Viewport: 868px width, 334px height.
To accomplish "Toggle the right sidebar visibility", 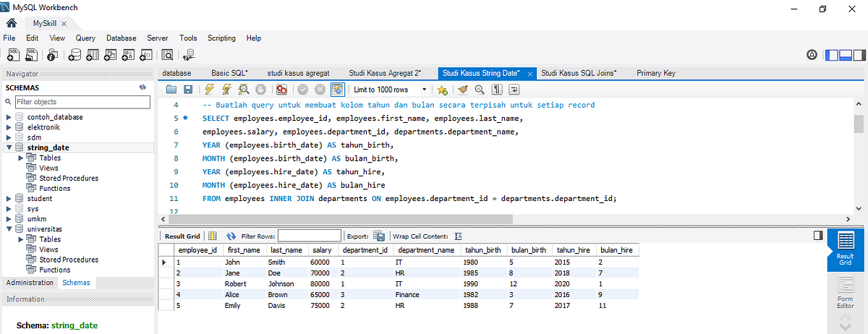I will tap(859, 54).
